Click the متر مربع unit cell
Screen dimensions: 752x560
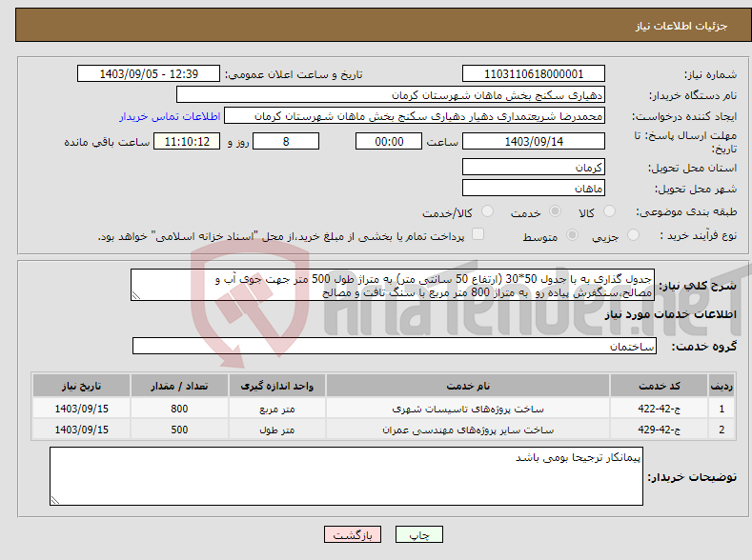(277, 409)
